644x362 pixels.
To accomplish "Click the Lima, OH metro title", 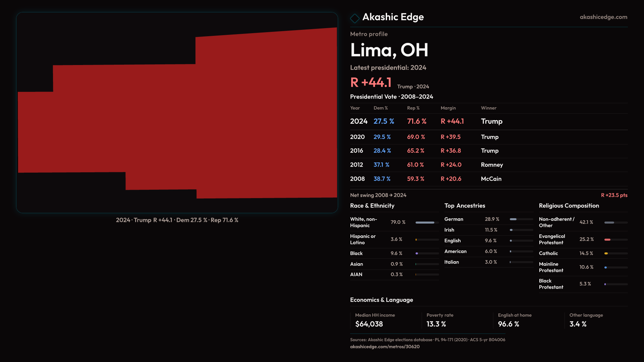I will coord(389,50).
